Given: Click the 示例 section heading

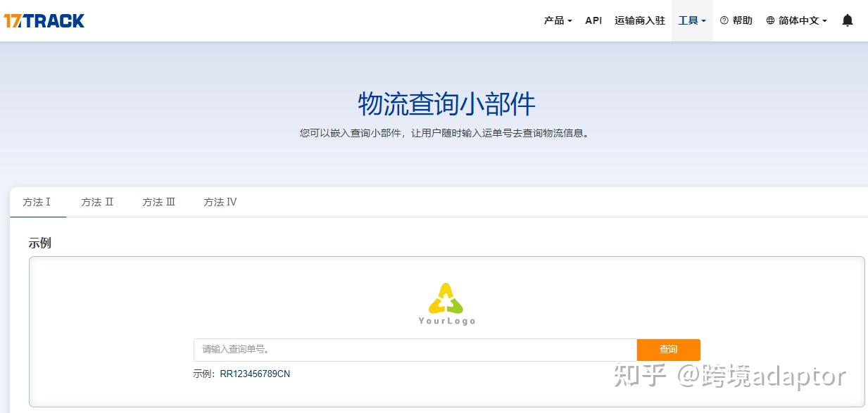Looking at the screenshot, I should [39, 243].
